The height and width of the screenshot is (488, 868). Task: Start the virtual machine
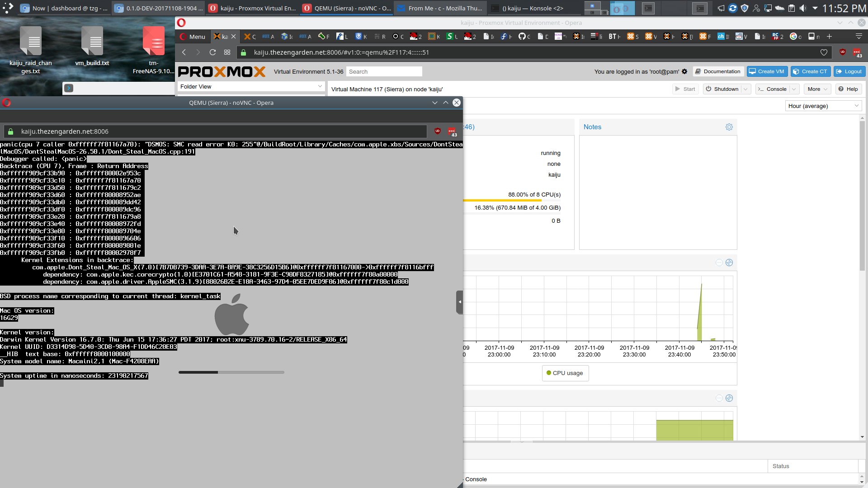(x=685, y=89)
